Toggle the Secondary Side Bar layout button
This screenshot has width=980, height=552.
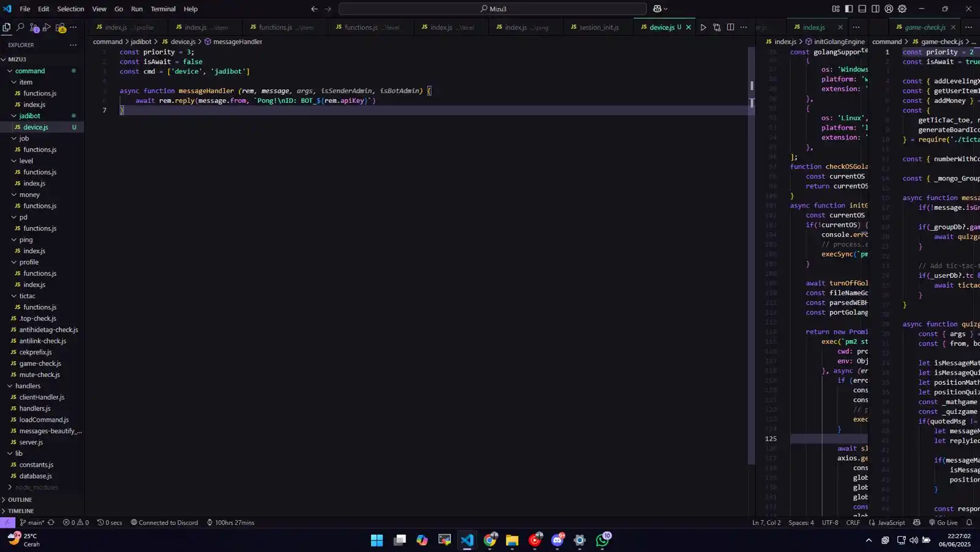point(875,9)
